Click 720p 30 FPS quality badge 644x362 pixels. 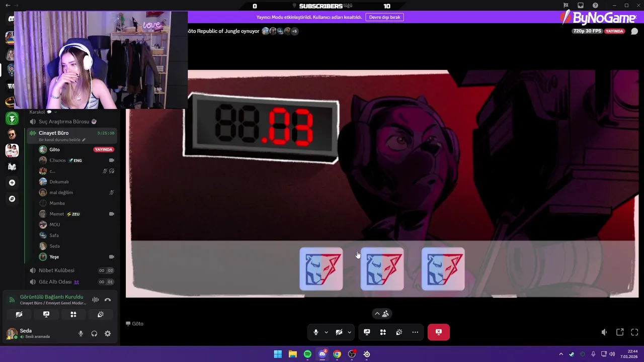(587, 31)
